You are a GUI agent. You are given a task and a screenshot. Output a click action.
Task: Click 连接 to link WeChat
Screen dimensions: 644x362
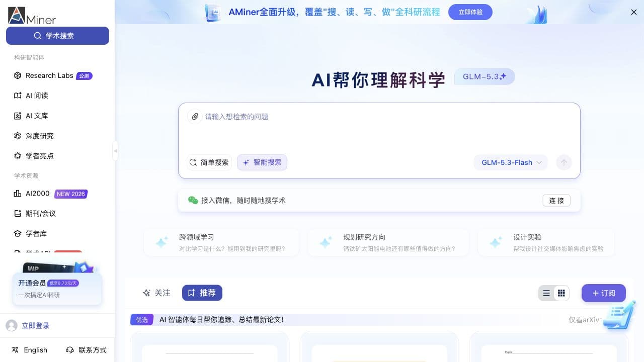tap(556, 200)
